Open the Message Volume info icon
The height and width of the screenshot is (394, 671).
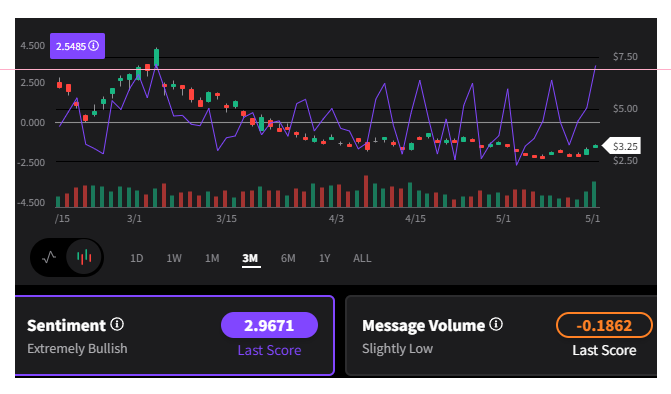(x=496, y=324)
